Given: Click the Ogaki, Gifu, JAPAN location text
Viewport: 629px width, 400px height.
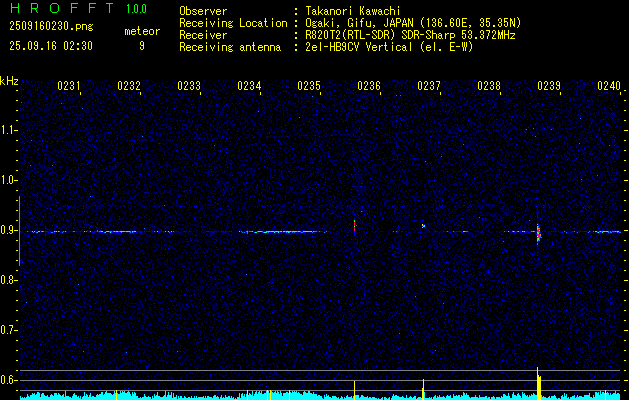Looking at the screenshot, I should (x=413, y=23).
